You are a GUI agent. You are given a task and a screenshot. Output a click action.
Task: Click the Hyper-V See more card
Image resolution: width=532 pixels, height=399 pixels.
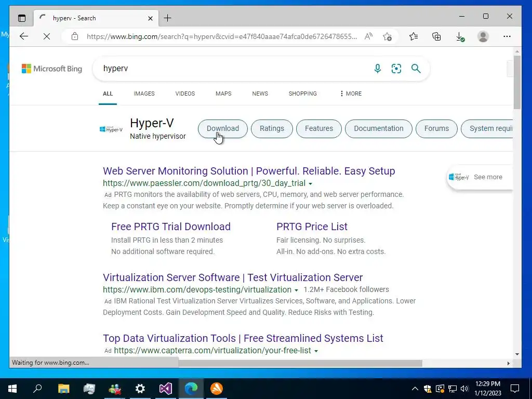pos(479,177)
